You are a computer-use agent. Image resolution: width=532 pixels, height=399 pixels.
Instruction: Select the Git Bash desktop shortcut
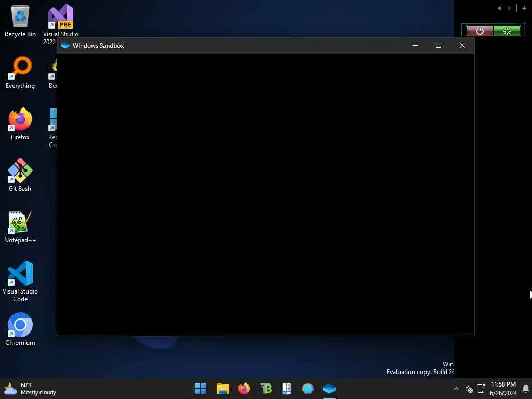pyautogui.click(x=20, y=175)
